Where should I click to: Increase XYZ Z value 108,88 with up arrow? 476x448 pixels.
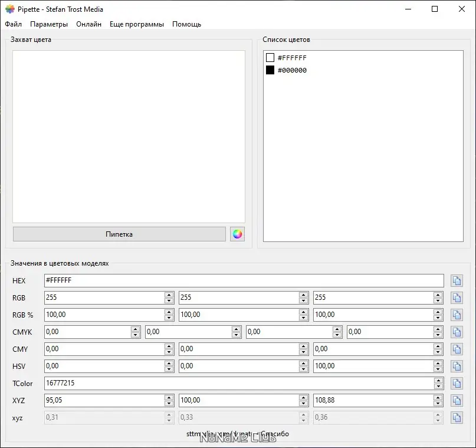point(438,398)
